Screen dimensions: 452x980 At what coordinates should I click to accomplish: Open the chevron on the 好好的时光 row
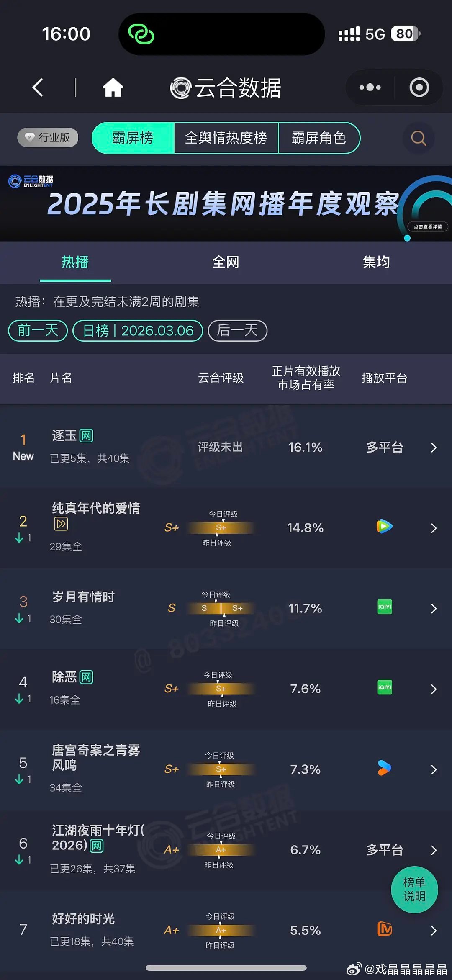tap(434, 930)
